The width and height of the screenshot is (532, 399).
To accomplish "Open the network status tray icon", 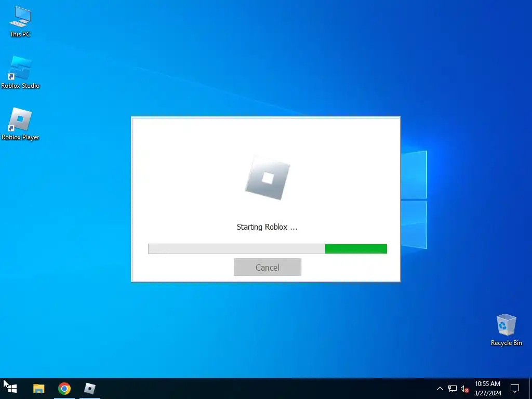I will [453, 389].
